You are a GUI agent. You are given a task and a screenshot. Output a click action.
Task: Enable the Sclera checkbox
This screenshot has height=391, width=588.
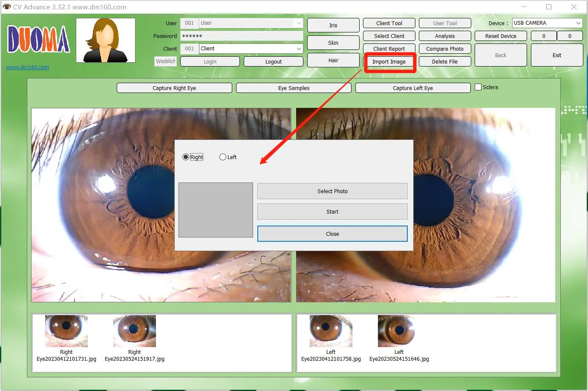click(x=478, y=87)
